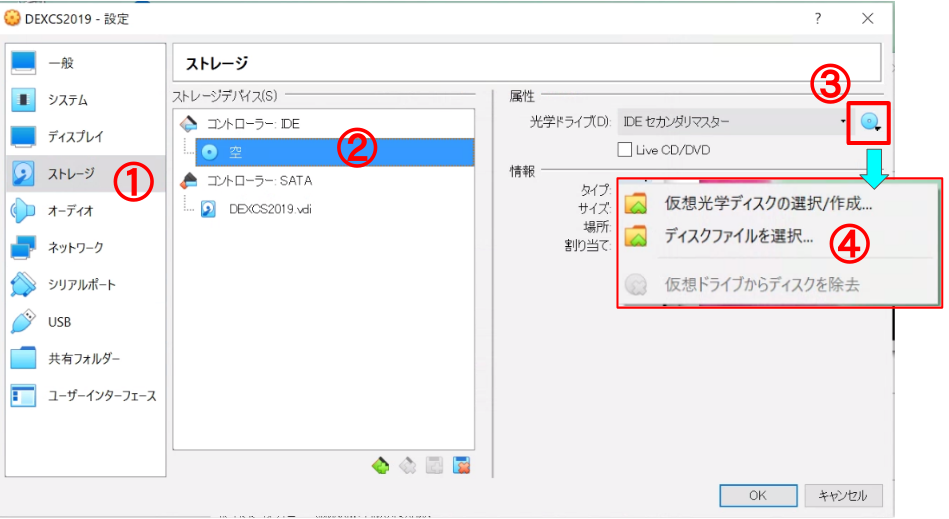Click the optical disk chooser icon
This screenshot has width=949, height=519.
(870, 123)
